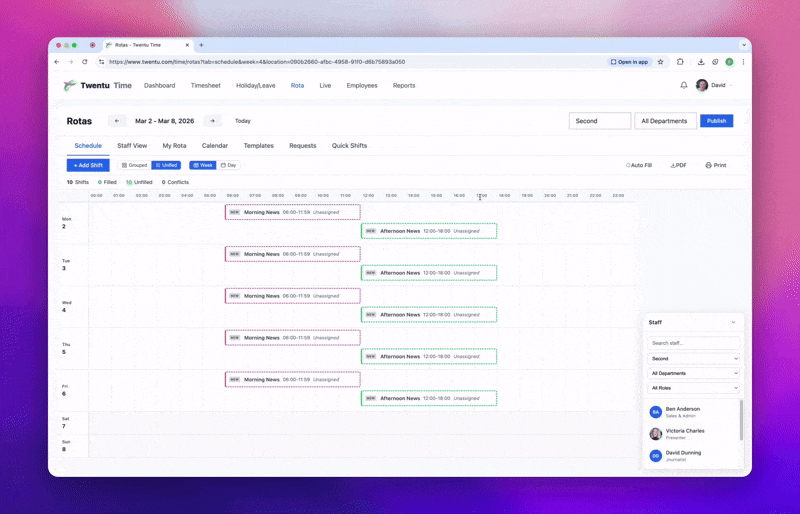Screen dimensions: 800x514
Task: Click the Search staff input field
Action: tap(694, 343)
